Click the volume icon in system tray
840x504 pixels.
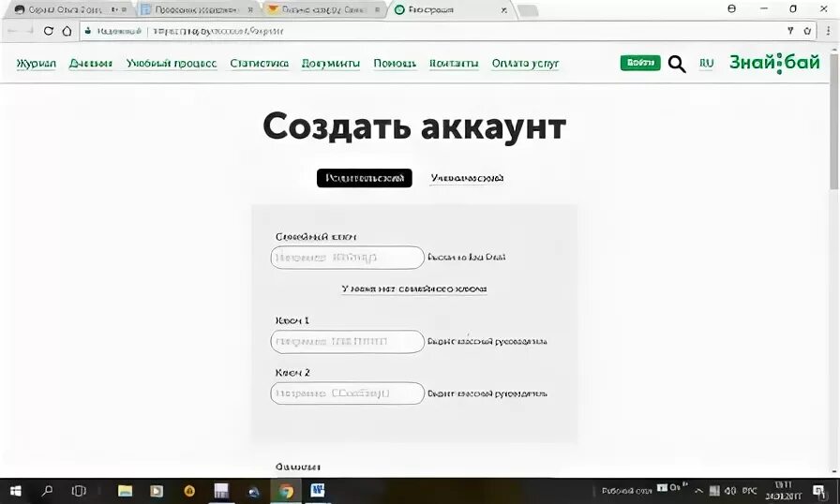click(730, 491)
